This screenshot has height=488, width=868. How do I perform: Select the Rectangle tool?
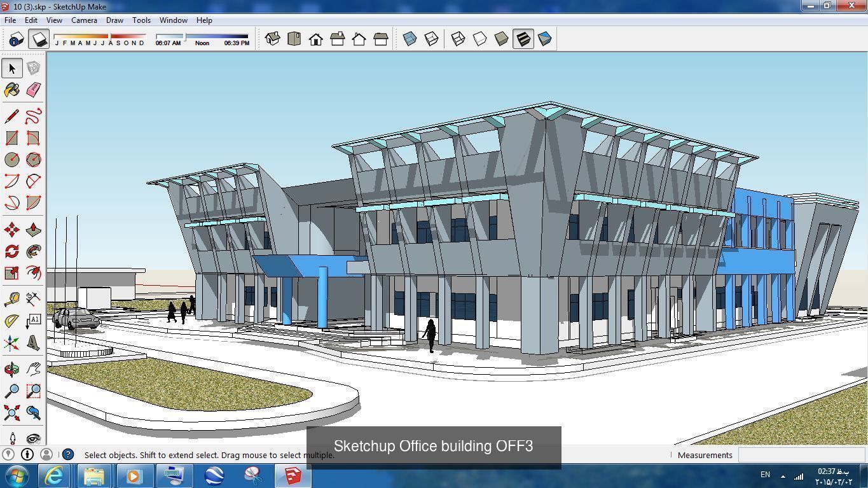[x=11, y=138]
